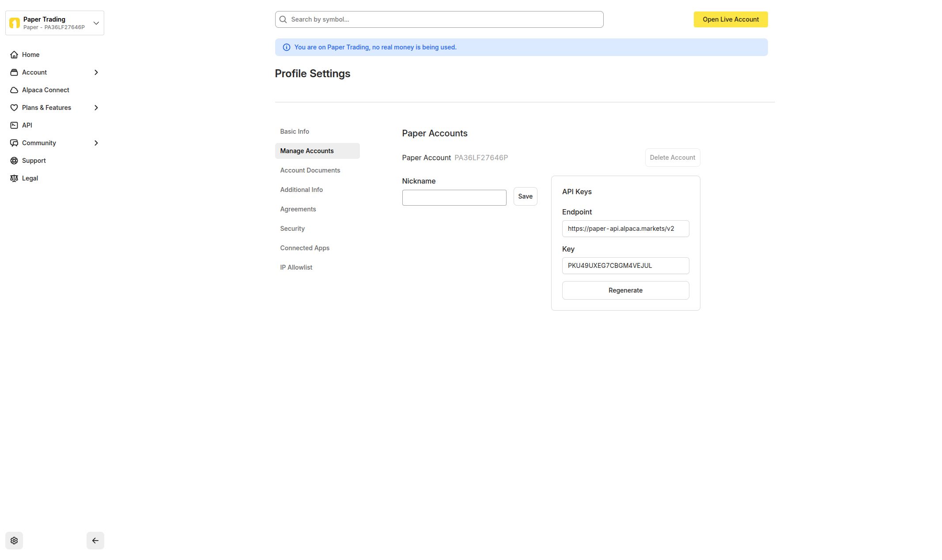
Task: Expand the Paper Trading account switcher
Action: (96, 23)
